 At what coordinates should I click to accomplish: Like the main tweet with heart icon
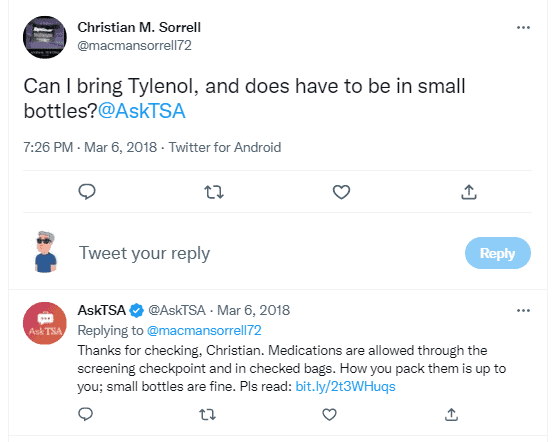(x=341, y=192)
